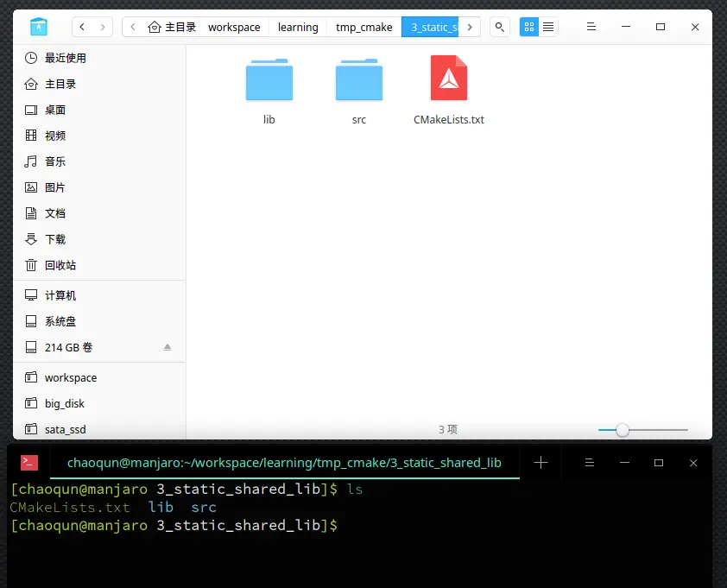Open 下载 in the sidebar
727x588 pixels.
pyautogui.click(x=99, y=239)
